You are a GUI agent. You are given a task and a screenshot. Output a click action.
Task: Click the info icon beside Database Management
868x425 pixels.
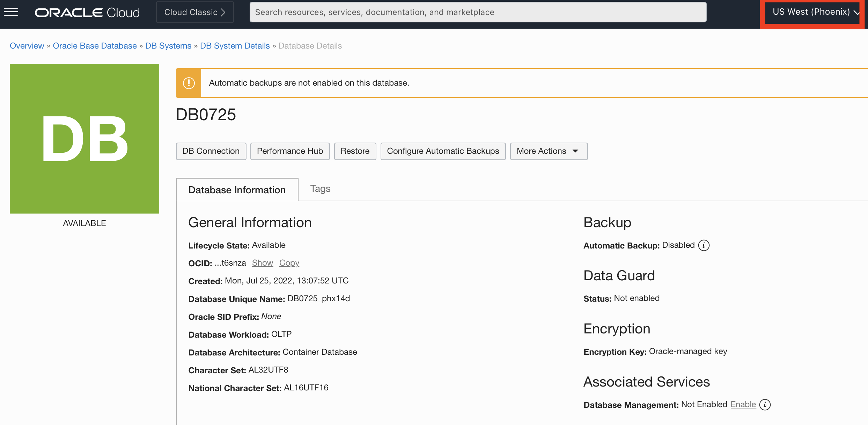pos(765,405)
